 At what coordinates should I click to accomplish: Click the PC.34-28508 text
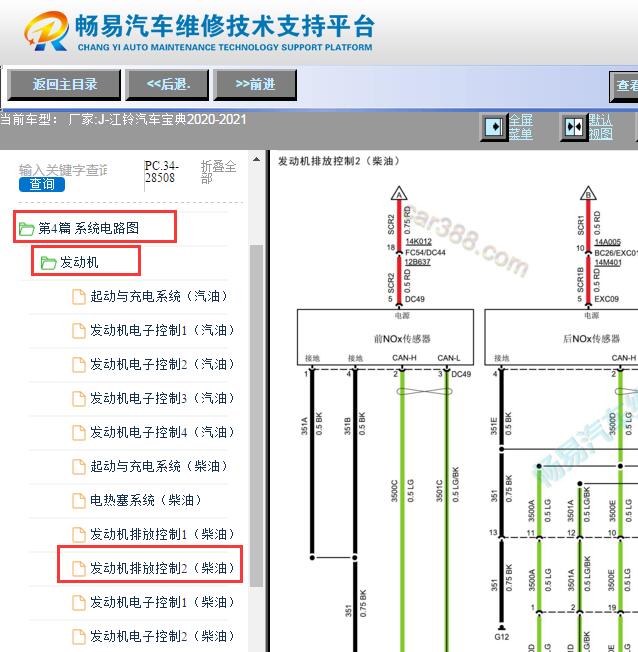click(161, 172)
